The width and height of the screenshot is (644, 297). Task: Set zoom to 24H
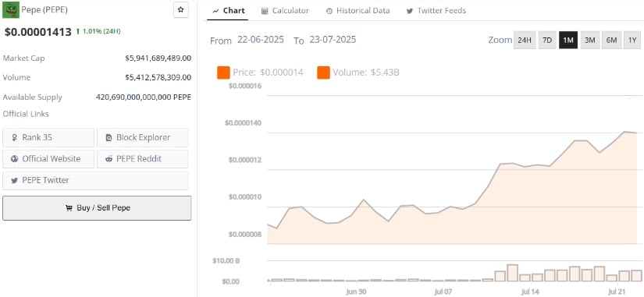(x=525, y=41)
